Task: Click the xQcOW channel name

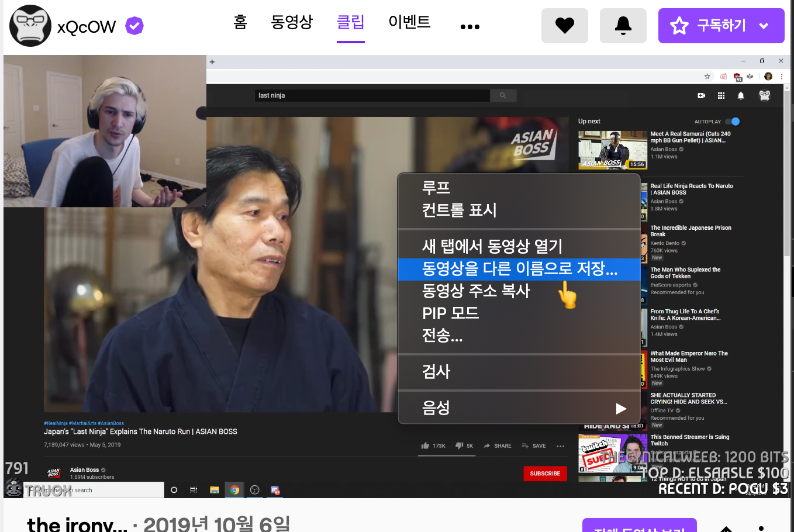Action: (87, 27)
